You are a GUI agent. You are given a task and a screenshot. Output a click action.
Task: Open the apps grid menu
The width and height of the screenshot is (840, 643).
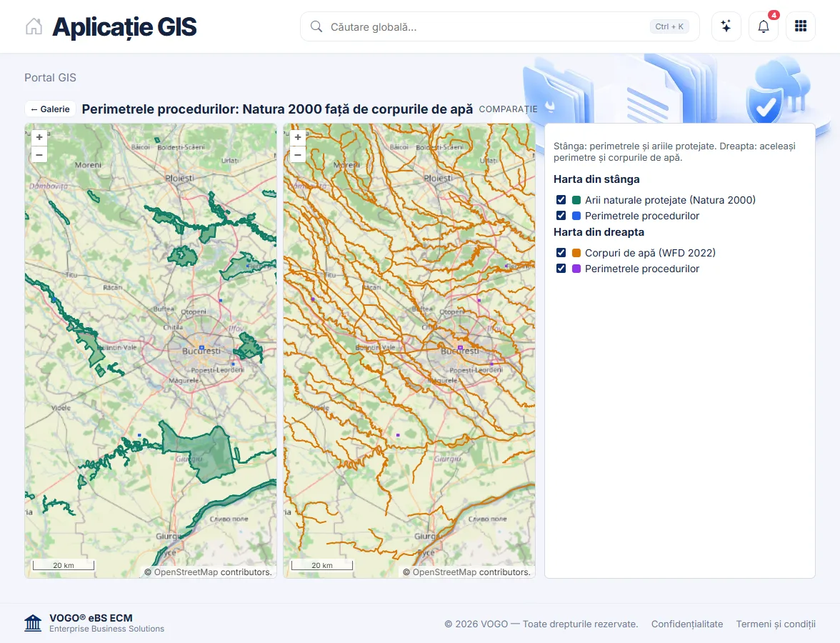click(x=800, y=26)
